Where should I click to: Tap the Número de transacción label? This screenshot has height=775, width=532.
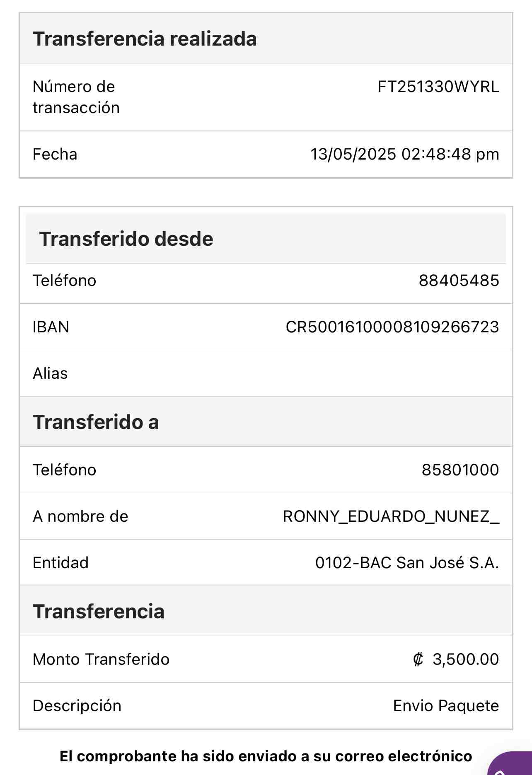(76, 97)
